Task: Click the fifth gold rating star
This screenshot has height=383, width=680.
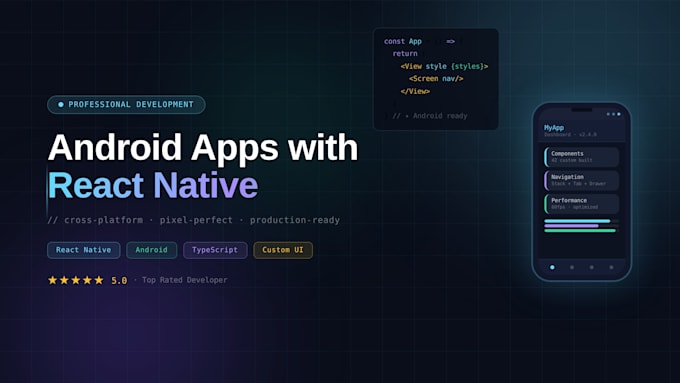Action: pos(99,280)
